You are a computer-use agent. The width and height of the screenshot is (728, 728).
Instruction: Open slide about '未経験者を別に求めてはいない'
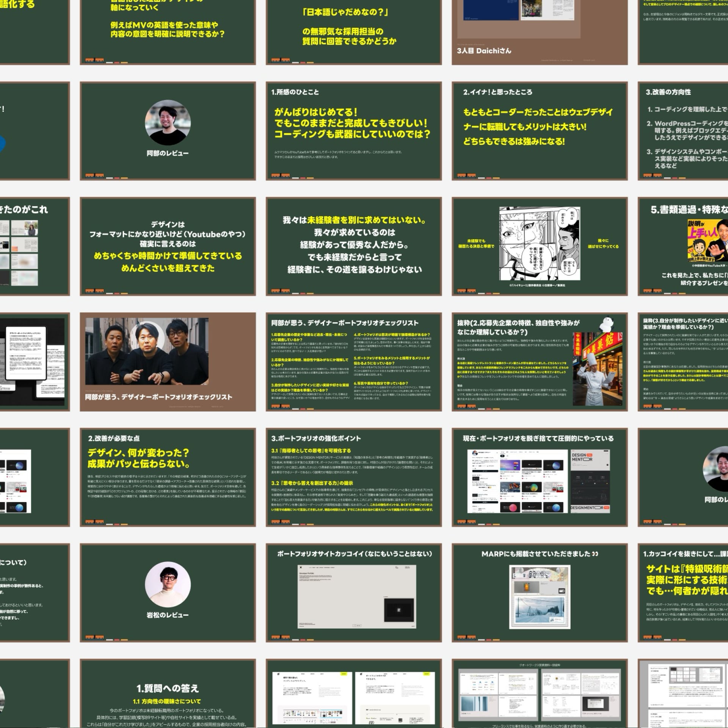click(x=353, y=246)
